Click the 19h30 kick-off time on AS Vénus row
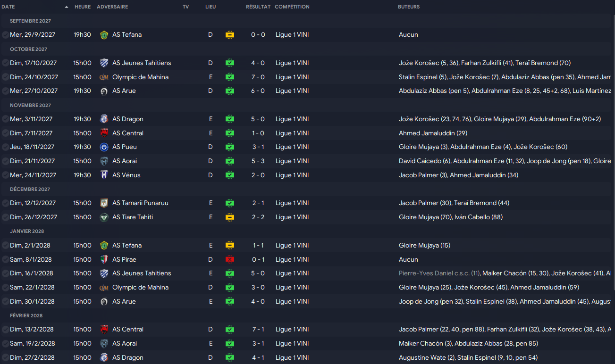The image size is (615, 364). [82, 175]
